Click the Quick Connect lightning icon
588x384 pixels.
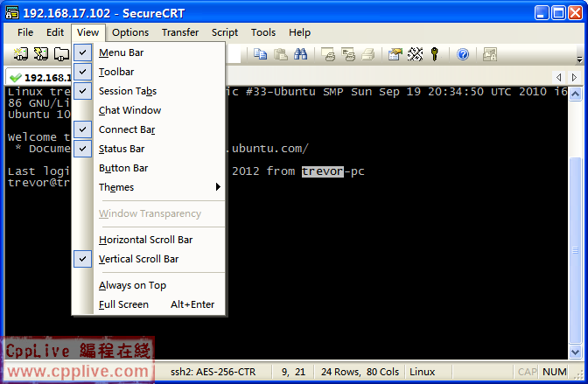41,54
